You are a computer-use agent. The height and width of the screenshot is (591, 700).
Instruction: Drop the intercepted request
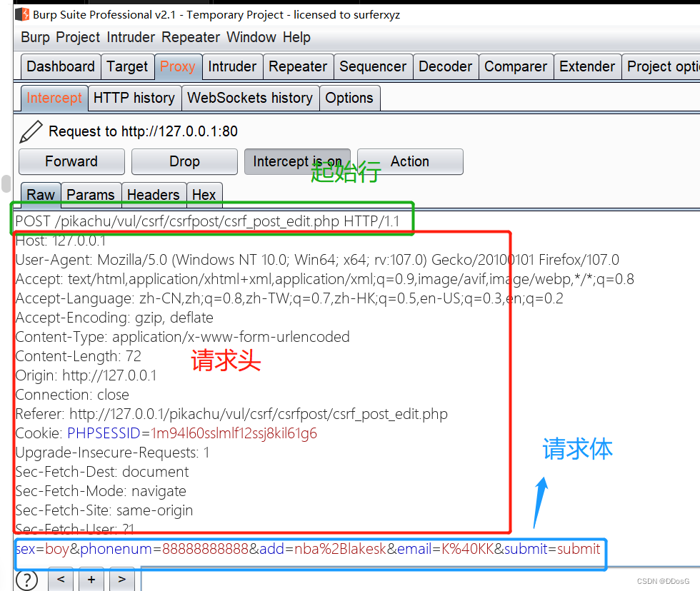(x=184, y=161)
